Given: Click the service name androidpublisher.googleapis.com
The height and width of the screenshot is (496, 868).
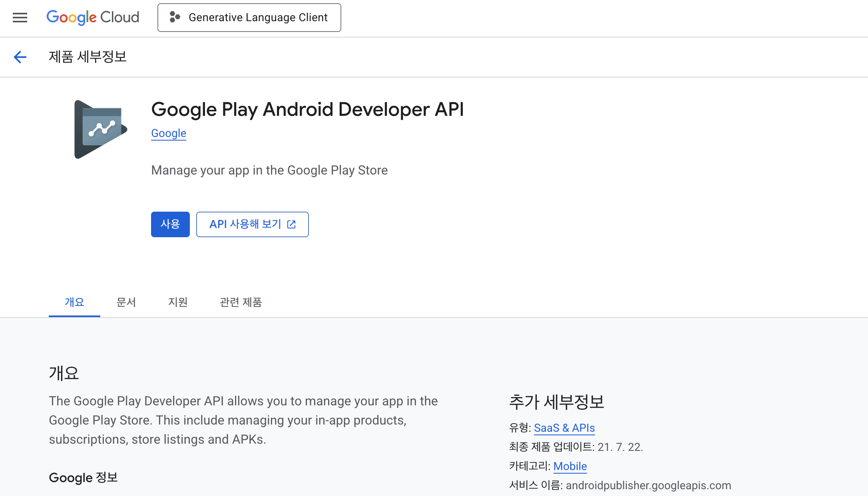Looking at the screenshot, I should point(649,486).
